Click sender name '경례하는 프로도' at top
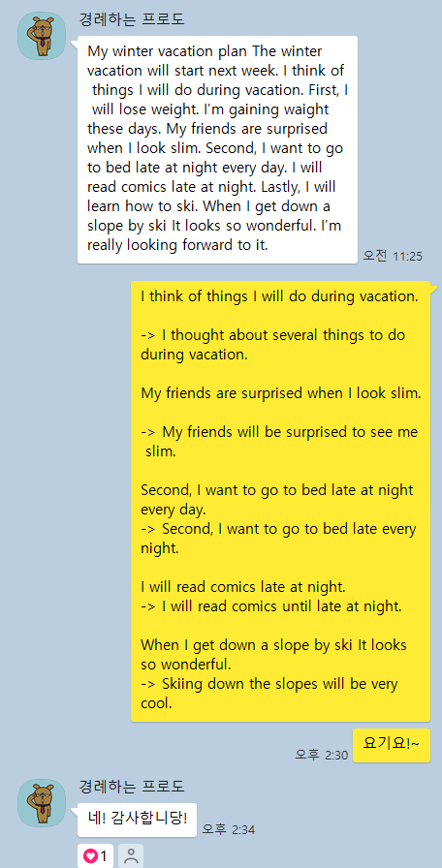442x868 pixels. pos(132,20)
